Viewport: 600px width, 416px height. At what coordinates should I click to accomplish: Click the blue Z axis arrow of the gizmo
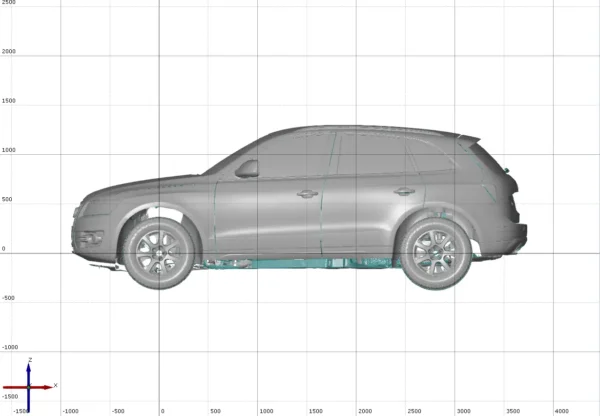(28, 387)
